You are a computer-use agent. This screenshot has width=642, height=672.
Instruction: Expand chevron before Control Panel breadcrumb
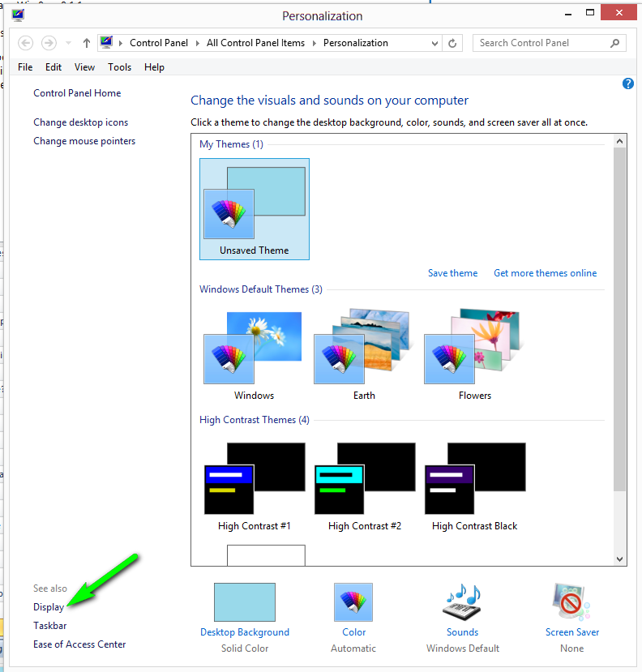(x=121, y=43)
